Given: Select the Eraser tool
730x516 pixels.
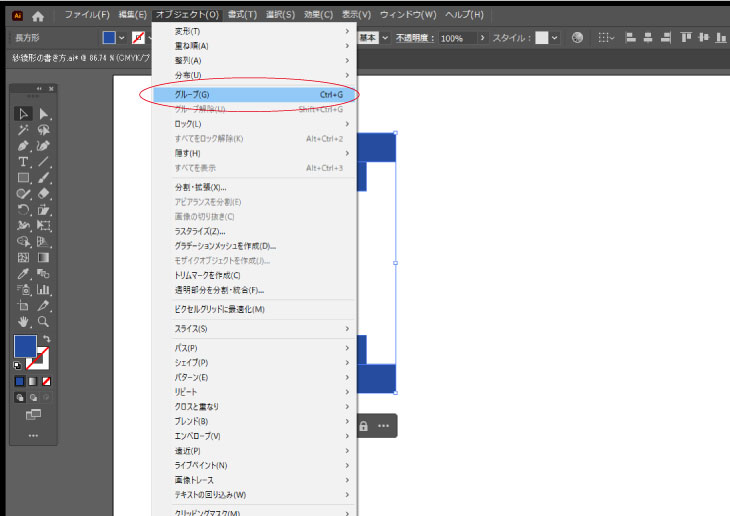Looking at the screenshot, I should 44,194.
